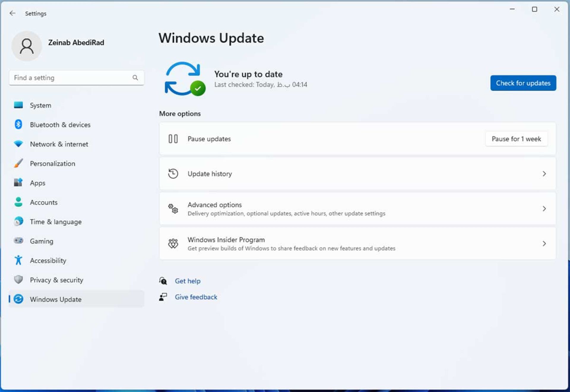This screenshot has height=392, width=570.
Task: Expand Windows Insider Program chevron
Action: pos(544,244)
